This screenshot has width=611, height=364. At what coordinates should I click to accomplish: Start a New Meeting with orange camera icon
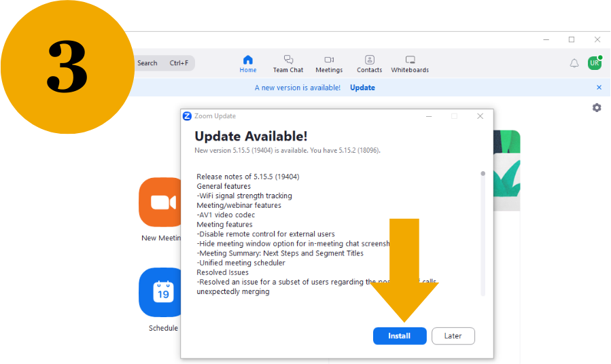click(160, 202)
